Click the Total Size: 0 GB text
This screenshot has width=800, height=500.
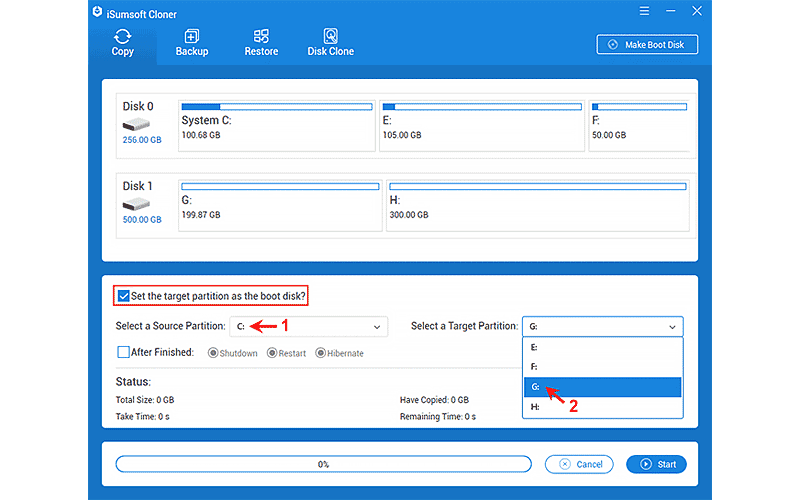(x=145, y=400)
